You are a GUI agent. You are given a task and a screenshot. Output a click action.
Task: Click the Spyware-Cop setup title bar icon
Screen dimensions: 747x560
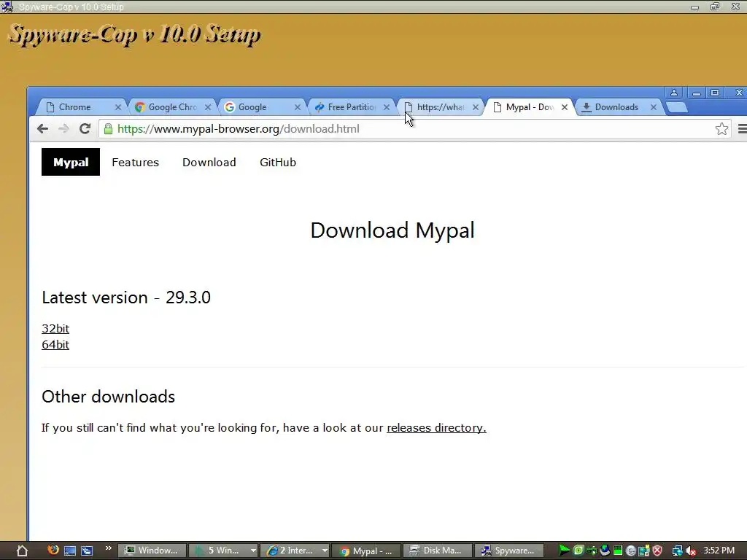7,7
